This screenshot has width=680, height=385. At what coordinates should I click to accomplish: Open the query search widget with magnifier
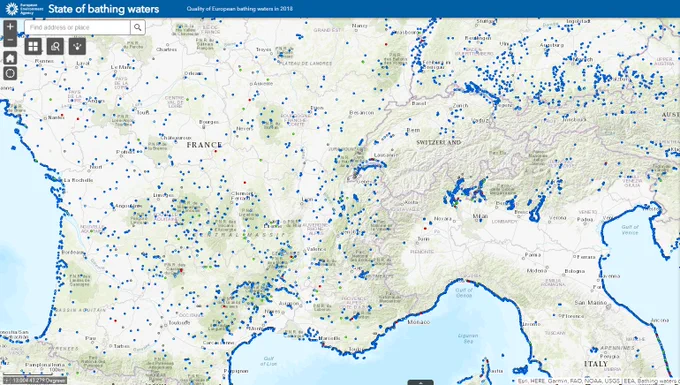55,46
